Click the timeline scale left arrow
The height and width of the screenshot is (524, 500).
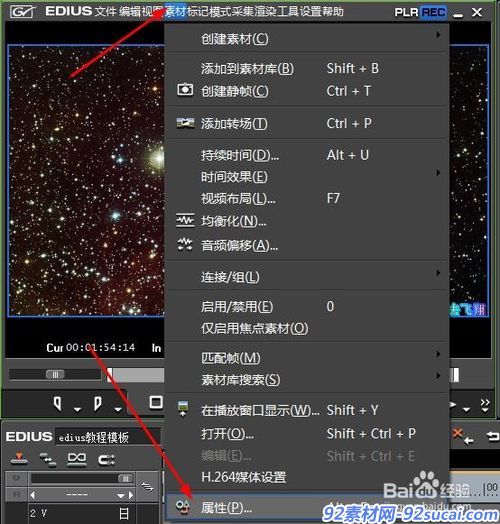click(32, 495)
